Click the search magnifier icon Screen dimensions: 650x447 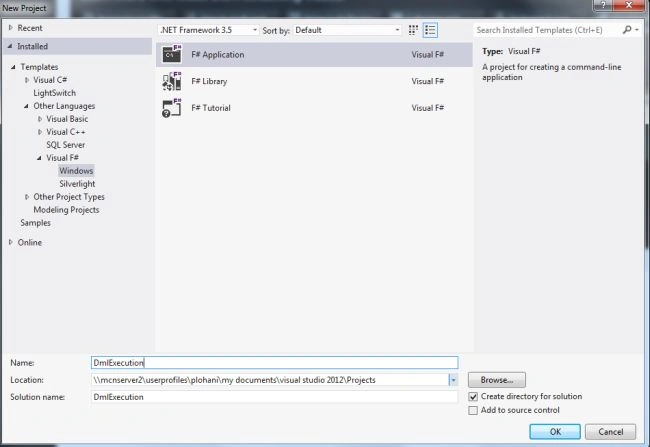(627, 30)
